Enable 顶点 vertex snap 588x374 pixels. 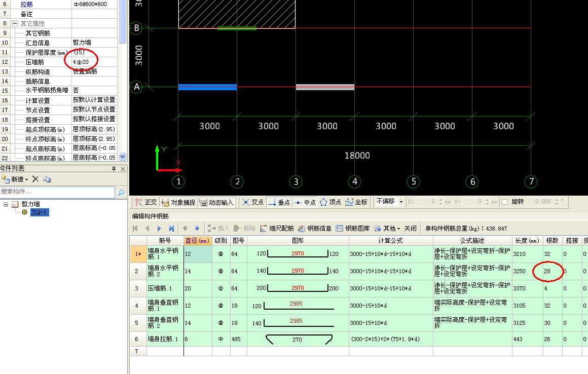tap(330, 202)
